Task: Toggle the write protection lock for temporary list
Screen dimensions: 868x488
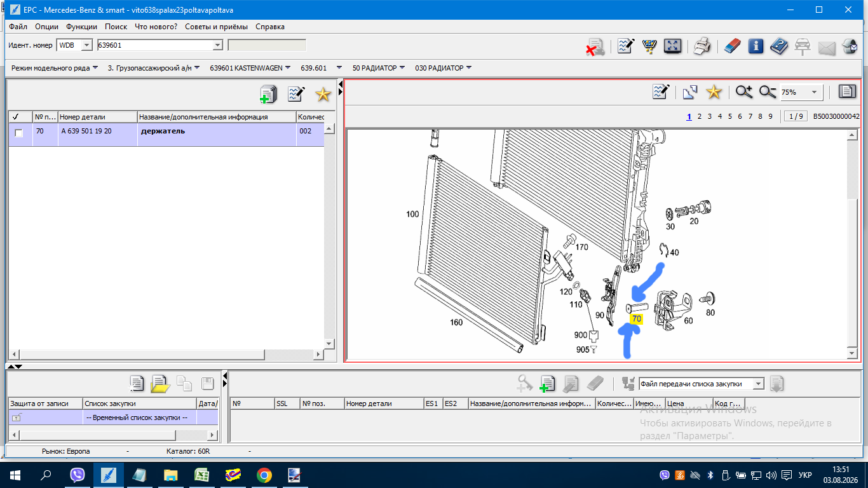Action: (x=17, y=417)
